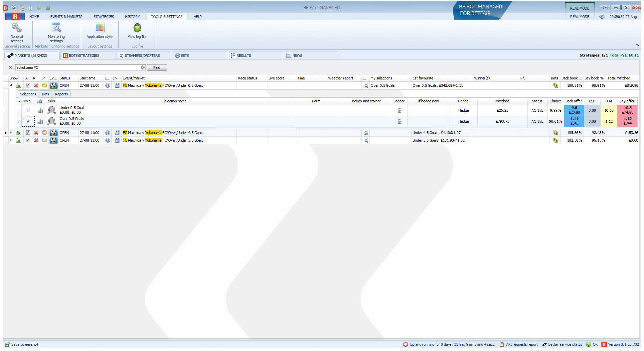Open the EVENTS & MARKETS ribbon tab

66,17
